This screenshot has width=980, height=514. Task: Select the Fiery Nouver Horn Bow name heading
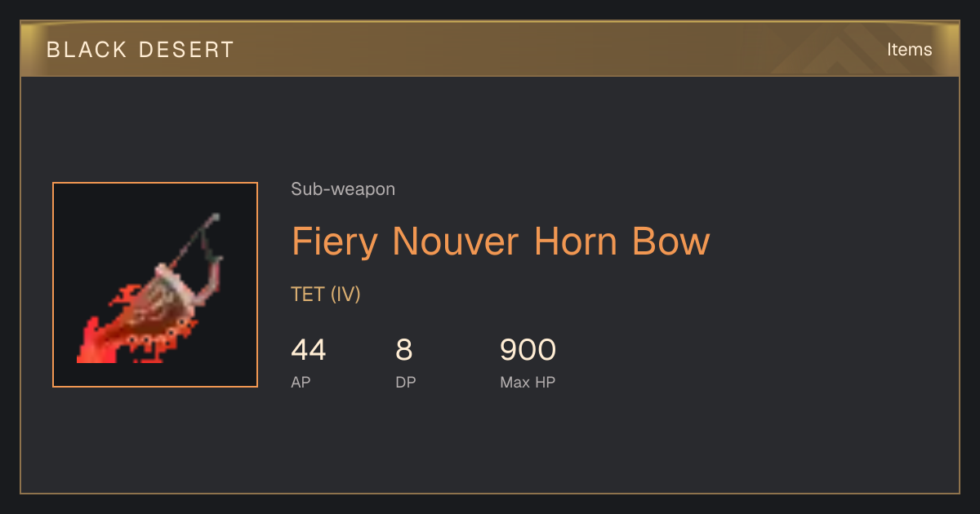coord(501,241)
